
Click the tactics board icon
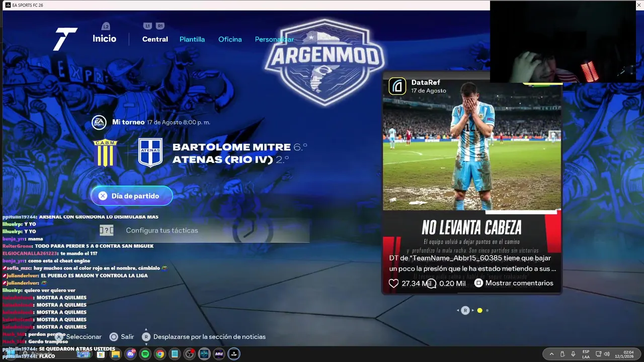click(107, 230)
